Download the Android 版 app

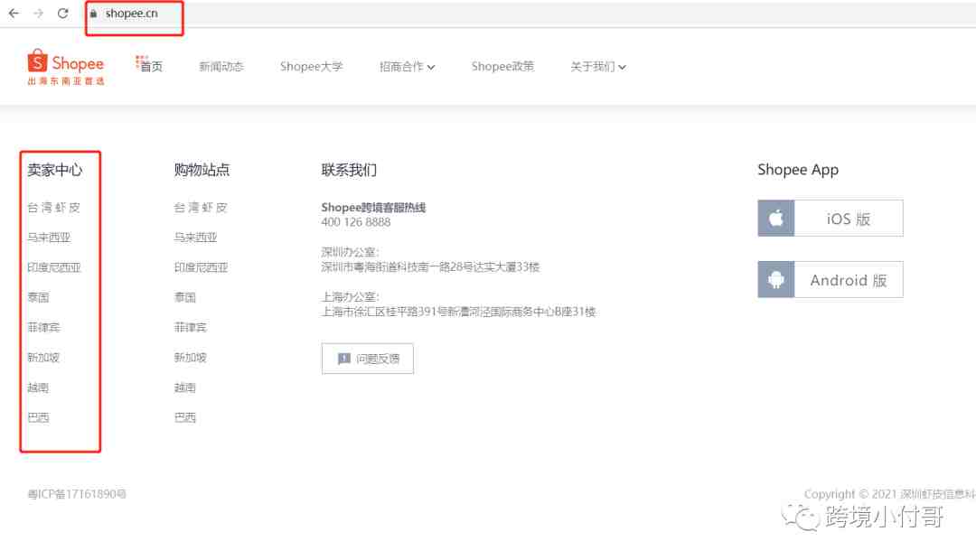831,279
